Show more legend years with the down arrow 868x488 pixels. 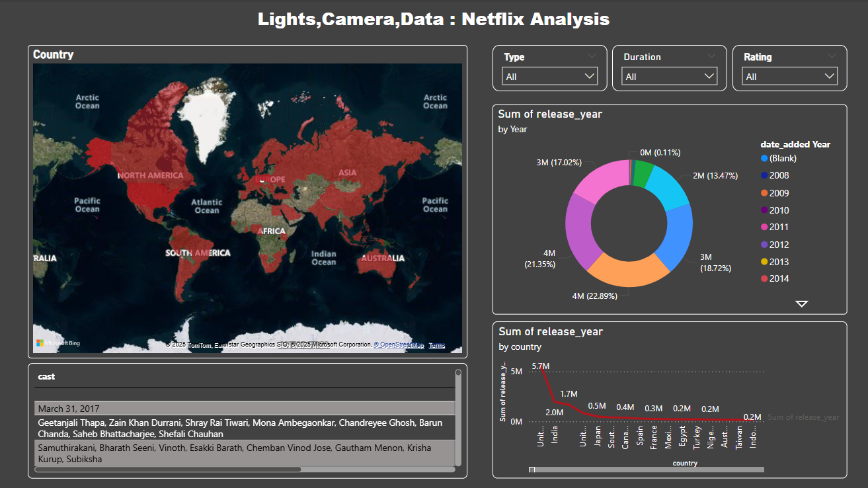[802, 304]
